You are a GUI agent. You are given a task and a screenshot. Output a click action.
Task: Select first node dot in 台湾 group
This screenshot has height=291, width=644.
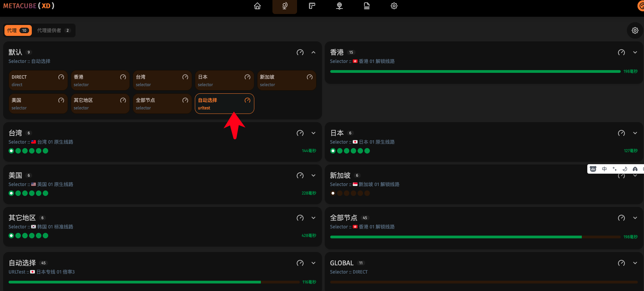[x=11, y=151]
